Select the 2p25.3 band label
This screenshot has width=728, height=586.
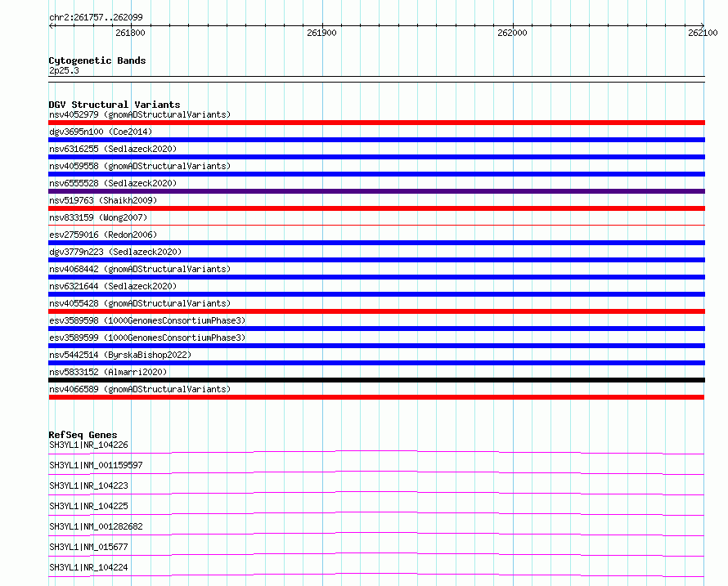click(x=64, y=70)
